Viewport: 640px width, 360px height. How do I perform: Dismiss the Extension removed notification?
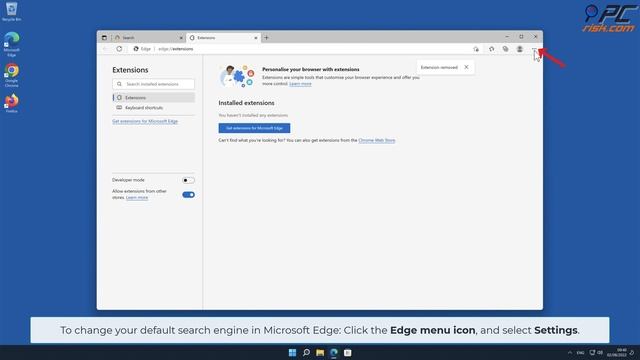coord(466,67)
